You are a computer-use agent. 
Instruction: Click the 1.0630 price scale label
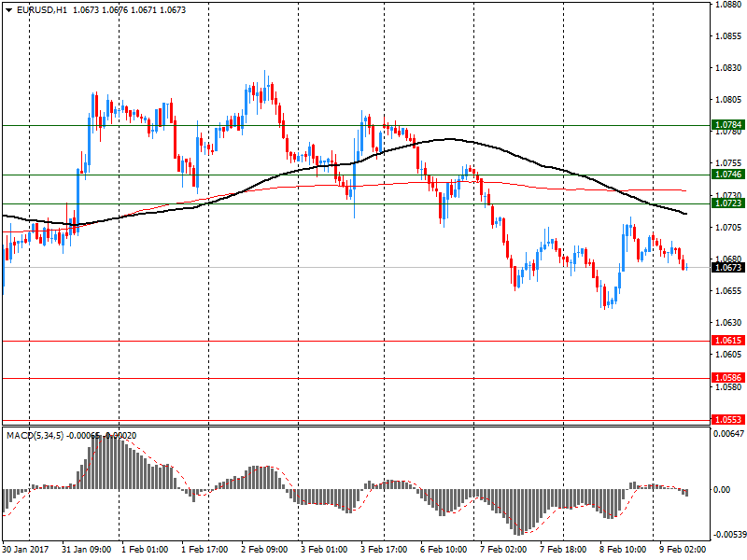[x=729, y=323]
